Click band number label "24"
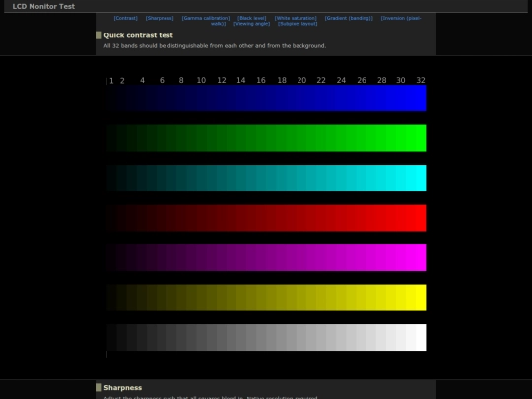This screenshot has width=532, height=399. (341, 80)
